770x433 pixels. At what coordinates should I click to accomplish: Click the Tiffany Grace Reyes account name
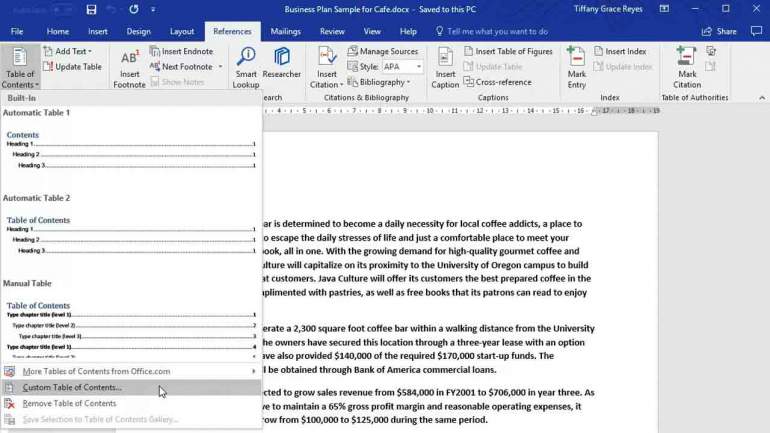coord(608,9)
